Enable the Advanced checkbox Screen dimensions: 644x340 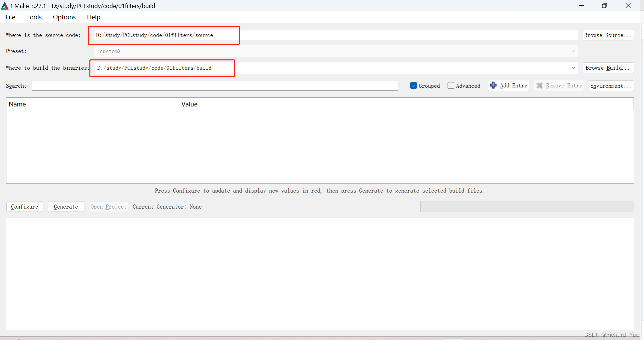point(451,85)
